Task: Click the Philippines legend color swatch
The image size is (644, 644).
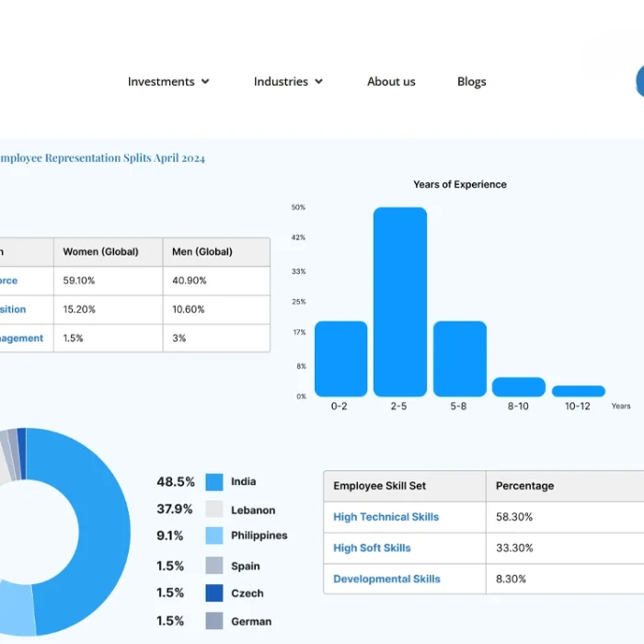Action: pos(214,536)
